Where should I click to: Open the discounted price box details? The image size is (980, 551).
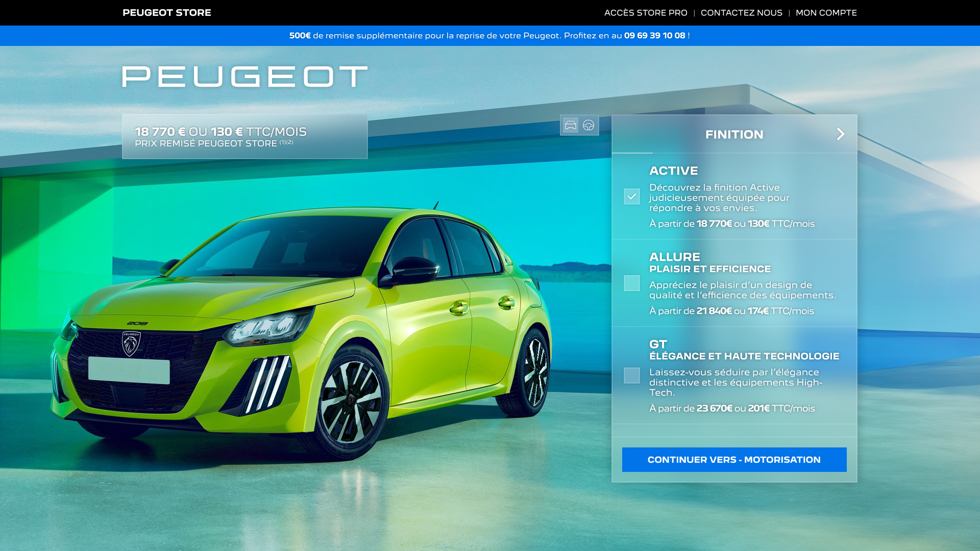coord(244,137)
